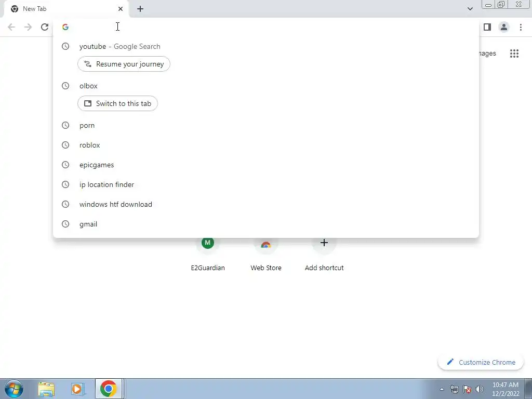Reload the current page

[45, 27]
